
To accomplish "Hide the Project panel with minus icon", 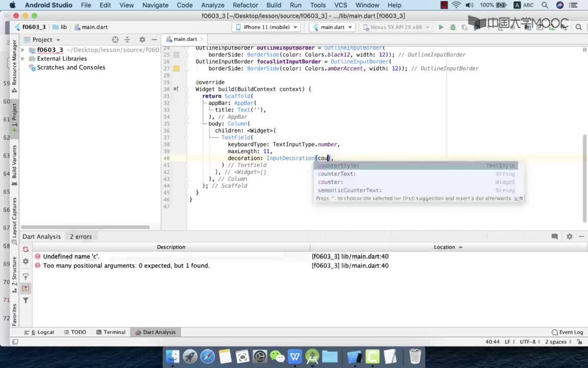I will point(154,39).
